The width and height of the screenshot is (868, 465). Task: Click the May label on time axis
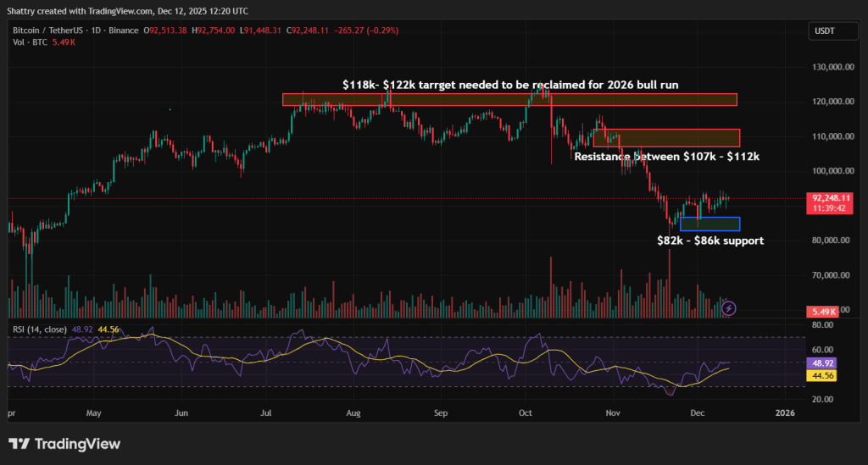93,413
